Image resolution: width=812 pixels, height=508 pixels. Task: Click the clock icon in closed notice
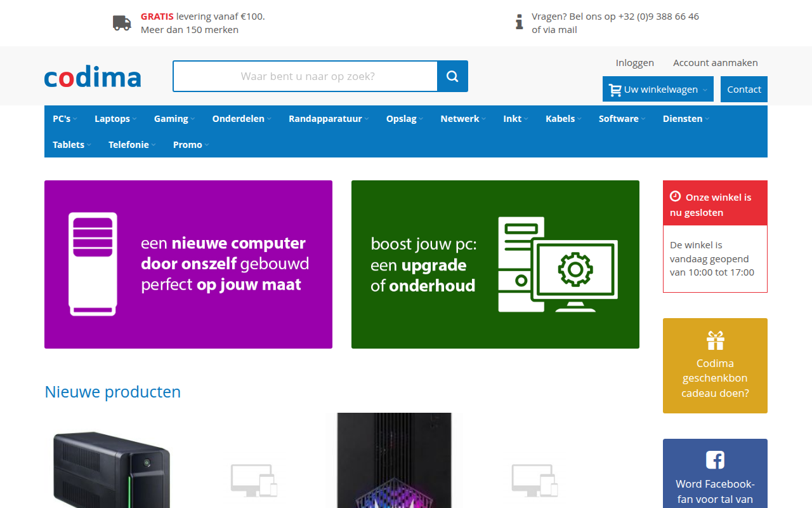(x=675, y=197)
